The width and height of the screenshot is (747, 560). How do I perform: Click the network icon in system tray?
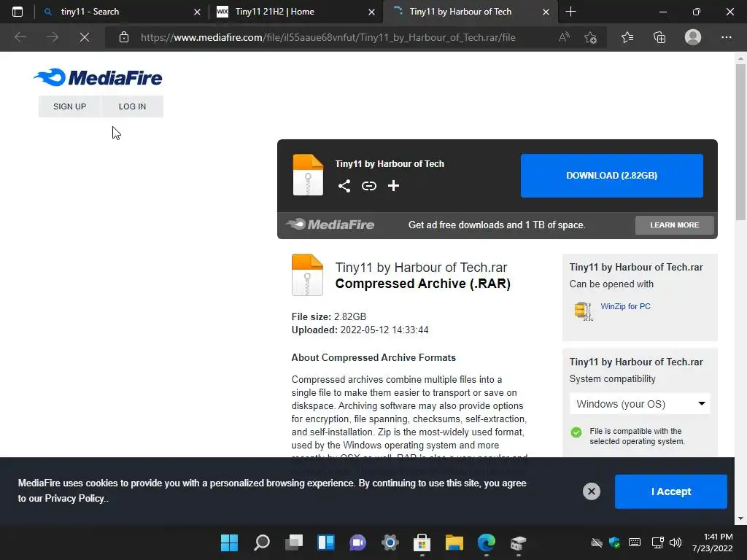(x=657, y=542)
